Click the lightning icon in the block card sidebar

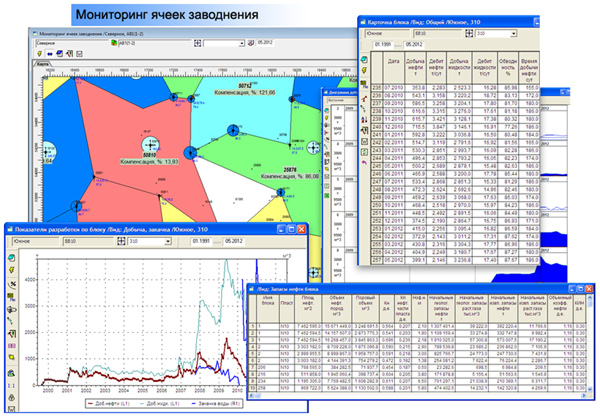pos(364,70)
